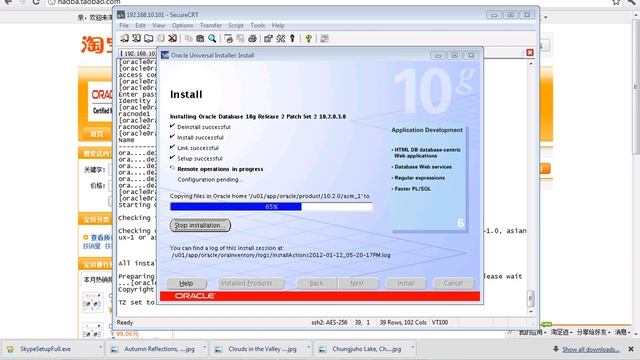
Task: Click 'VT100' in the status bar
Action: coord(440,322)
